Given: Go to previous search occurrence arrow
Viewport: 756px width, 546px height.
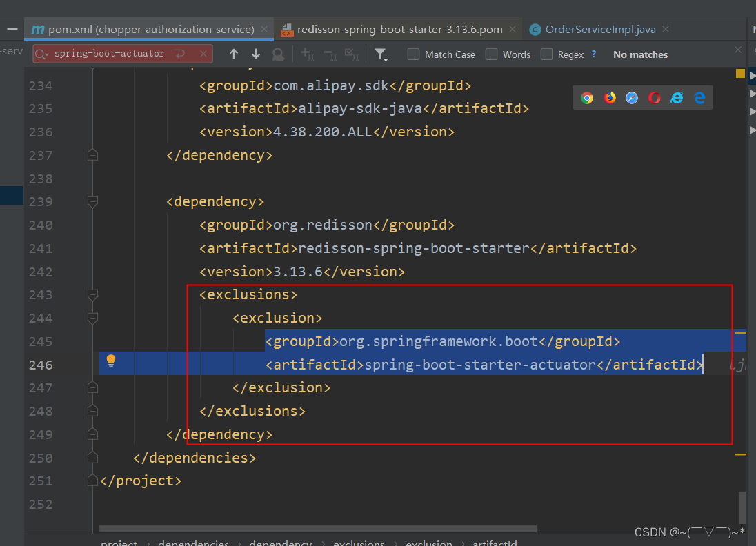Looking at the screenshot, I should [234, 54].
